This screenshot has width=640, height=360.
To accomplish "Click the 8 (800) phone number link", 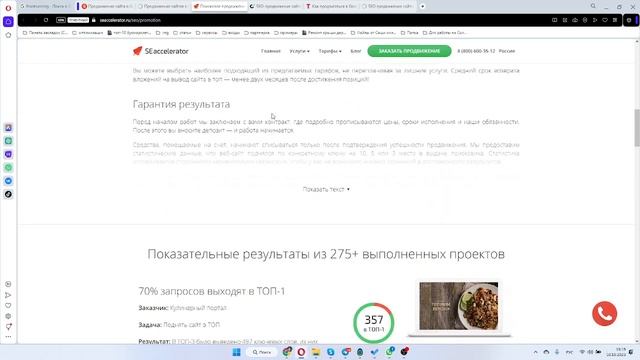I will (x=476, y=51).
